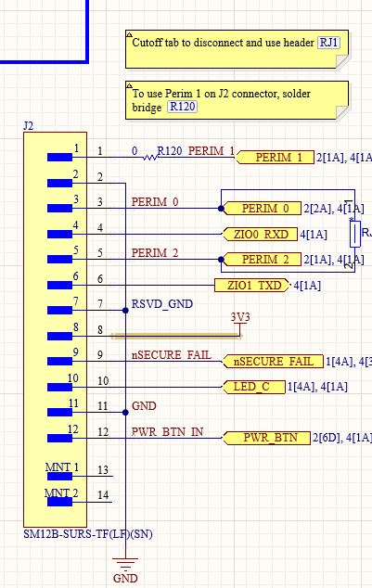Click the resistor value 0 near R120
Image resolution: width=372 pixels, height=588 pixels.
pos(135,151)
